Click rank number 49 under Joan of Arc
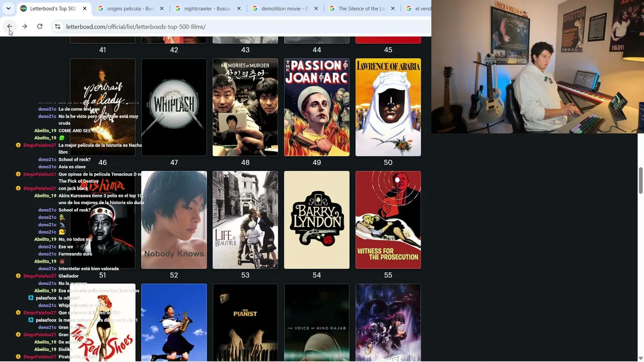This screenshot has width=644, height=362. (x=317, y=162)
